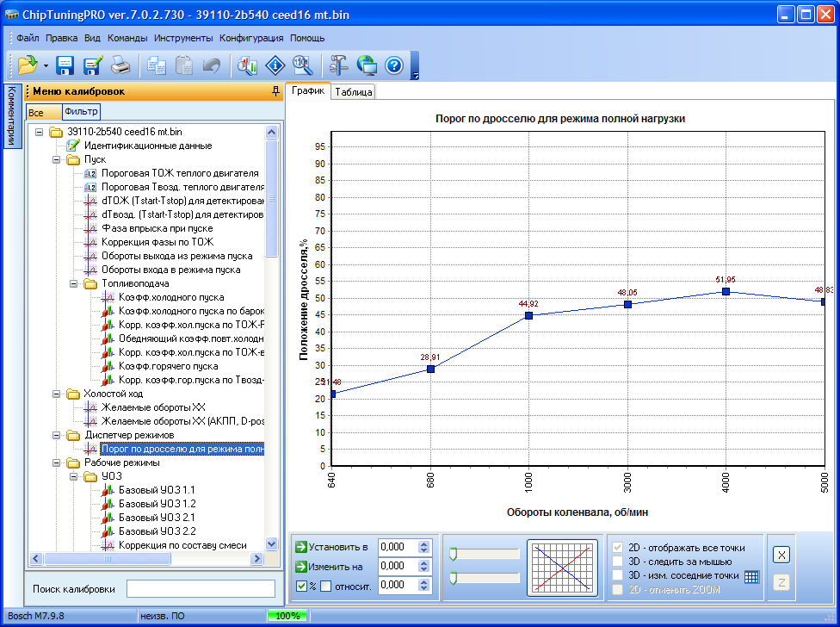Image resolution: width=840 pixels, height=627 pixels.
Task: Open the Инструменты menu
Action: tap(183, 38)
